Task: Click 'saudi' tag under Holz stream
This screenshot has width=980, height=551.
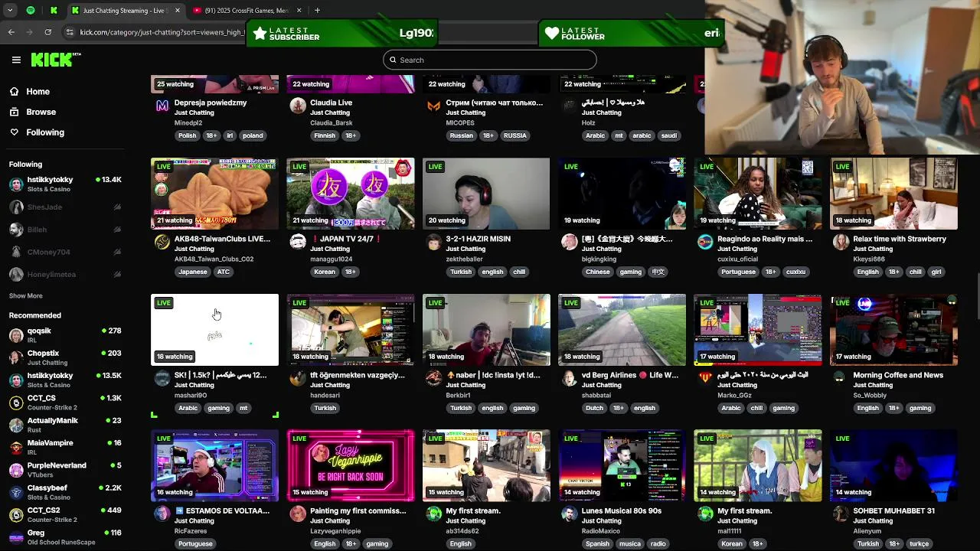Action: (x=669, y=135)
